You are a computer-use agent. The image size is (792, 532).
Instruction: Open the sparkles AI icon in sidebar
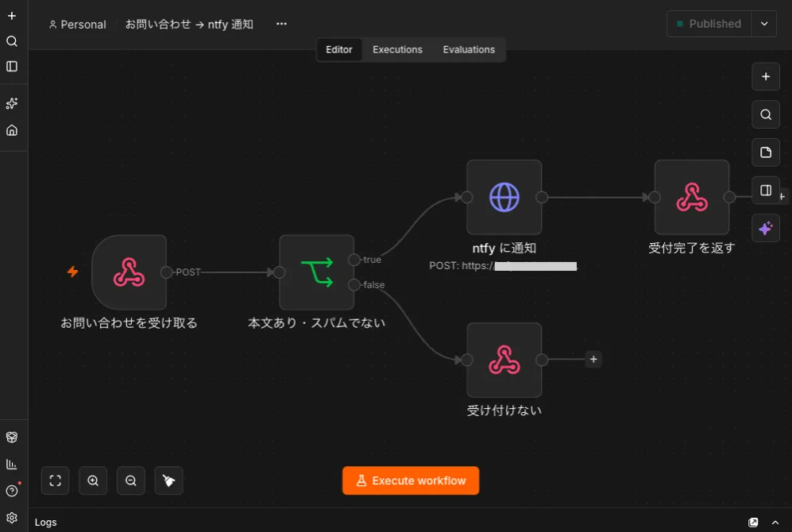(x=12, y=103)
